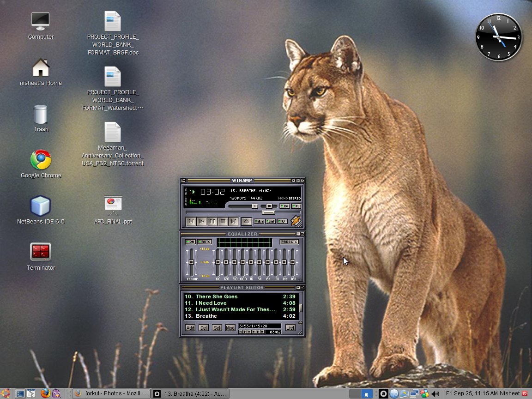The width and height of the screenshot is (532, 399).
Task: Select track 11 I Need Love
Action: pyautogui.click(x=240, y=303)
